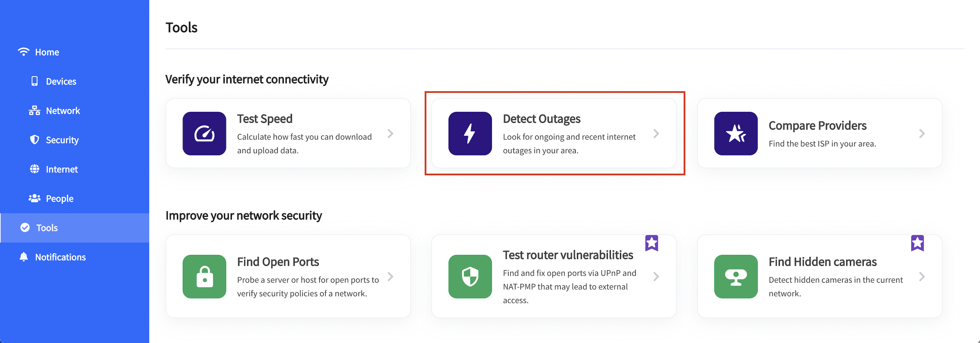Click chevron arrow on Compare Providers card

pyautogui.click(x=922, y=133)
